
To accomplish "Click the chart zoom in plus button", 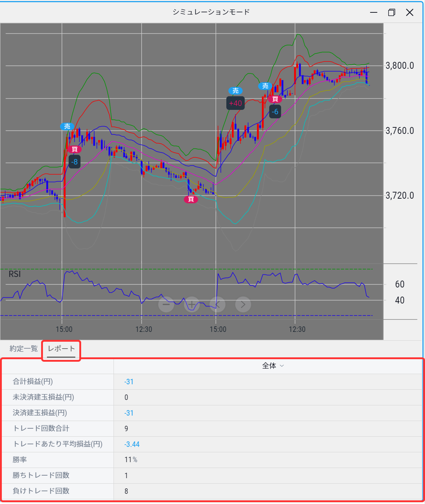I will (192, 304).
